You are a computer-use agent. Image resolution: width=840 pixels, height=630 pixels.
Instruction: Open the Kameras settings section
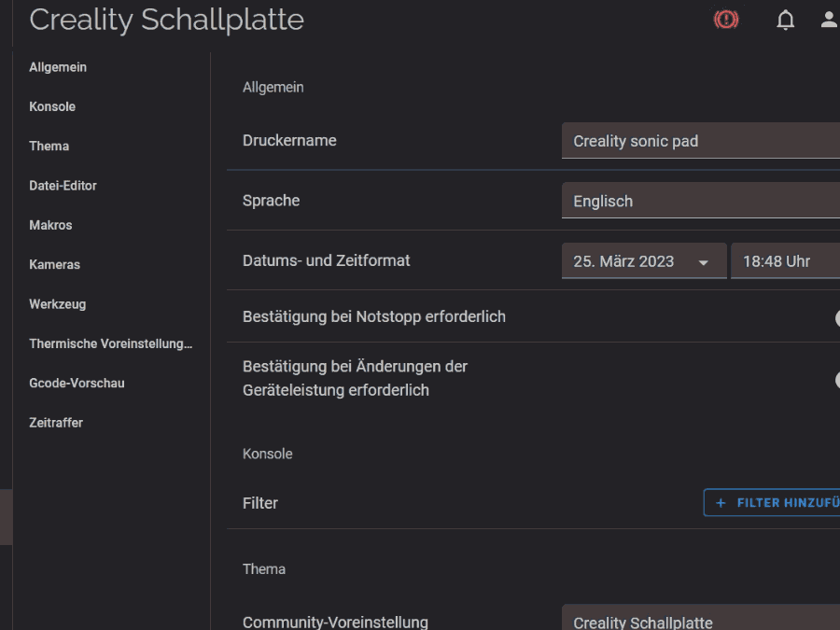(54, 264)
